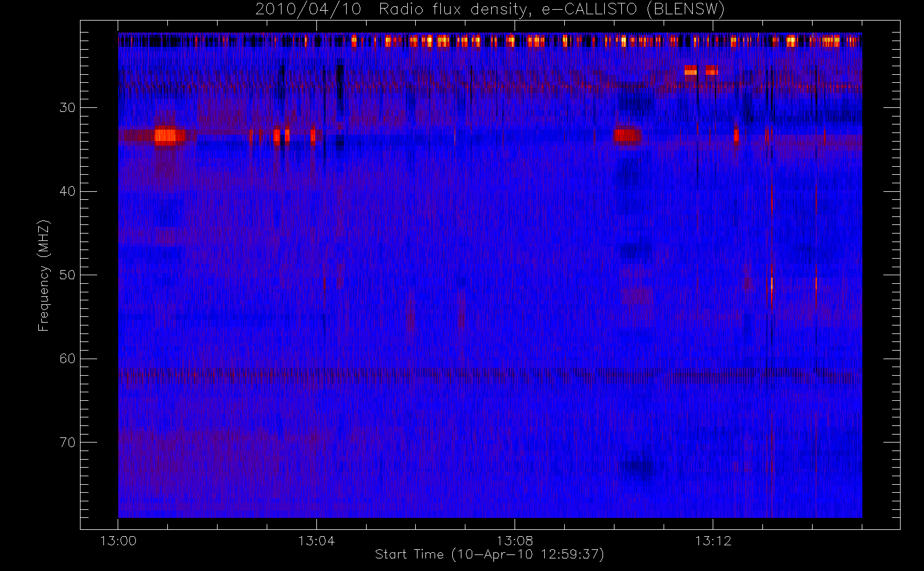Screen dimensions: 924x571
Task: Click the yellow-red pair of bursts near 25 MHz before 13:12
Action: coord(701,70)
